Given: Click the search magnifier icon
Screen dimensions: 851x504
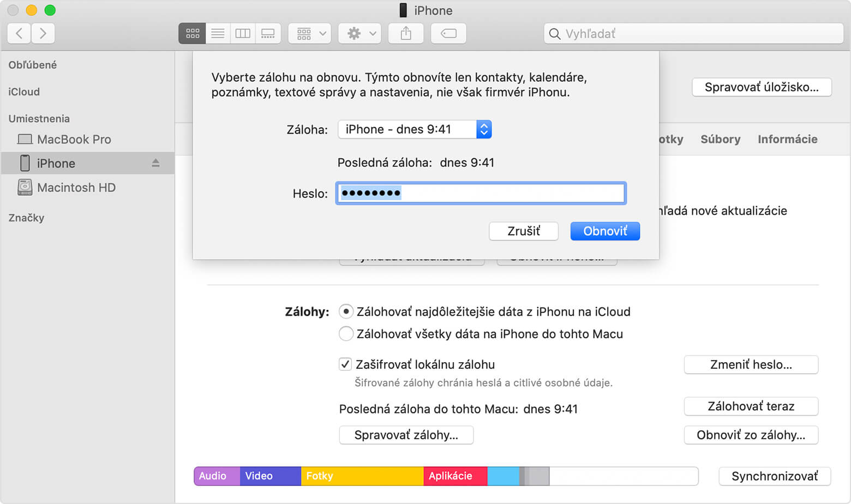Looking at the screenshot, I should pyautogui.click(x=555, y=34).
